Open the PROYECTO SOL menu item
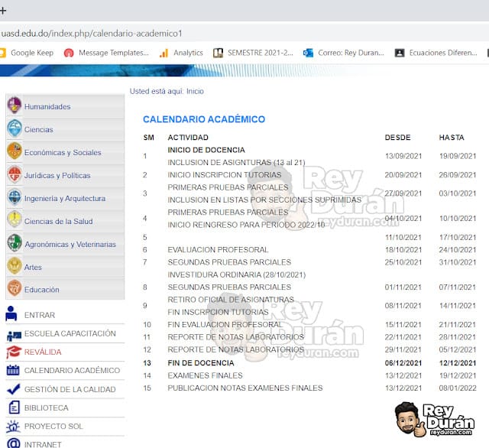 pyautogui.click(x=53, y=426)
